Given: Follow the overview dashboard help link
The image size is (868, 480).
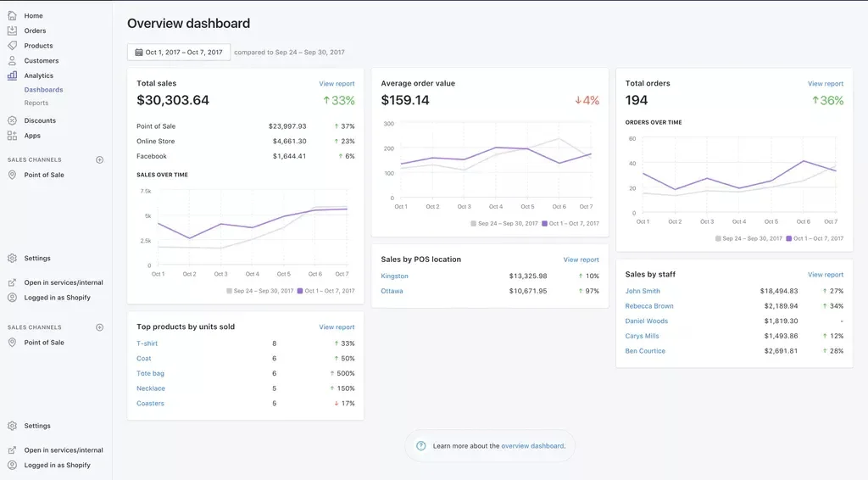Looking at the screenshot, I should pyautogui.click(x=532, y=446).
